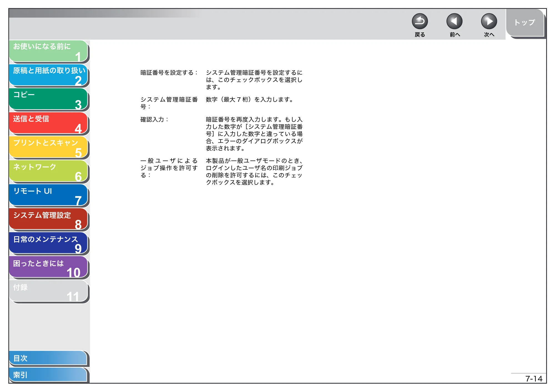Open chapter 11 付録
The height and width of the screenshot is (392, 555).
pyautogui.click(x=49, y=291)
